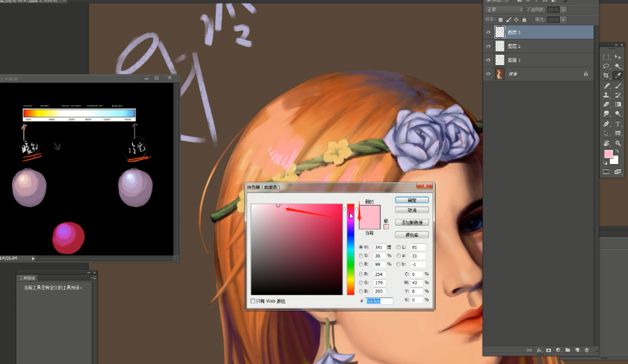
Task: Open the layer blend mode dropdown 正常
Action: 504,10
